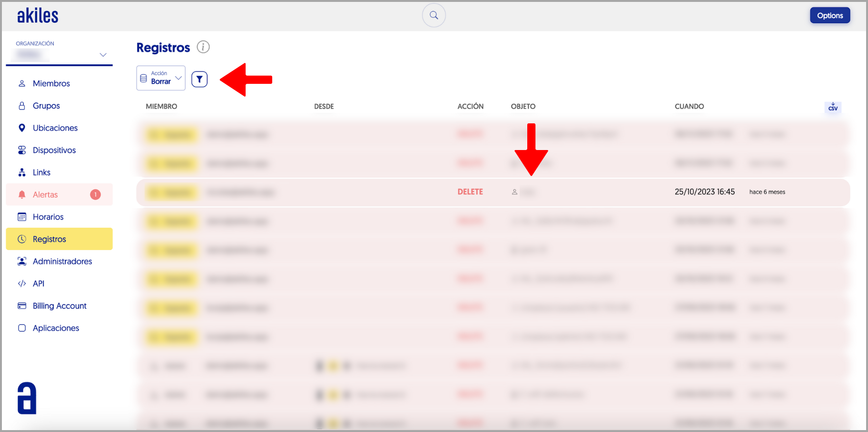
Task: Download records via CSV icon
Action: coord(833,107)
